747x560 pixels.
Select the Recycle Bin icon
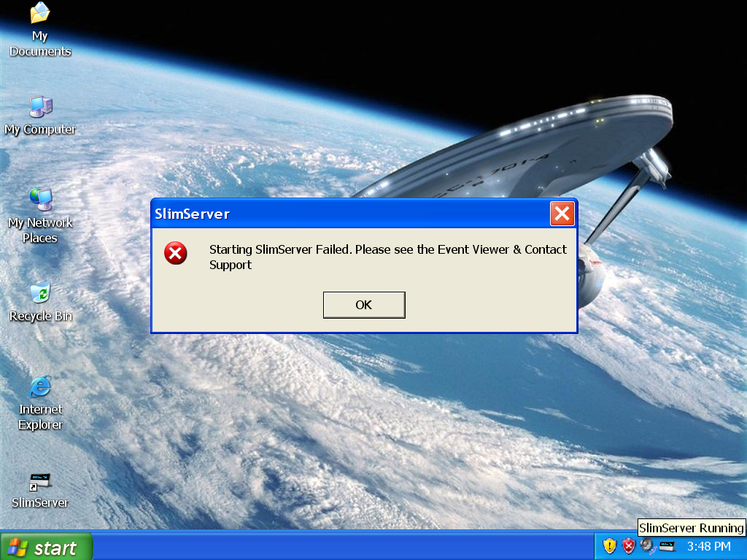coord(40,294)
